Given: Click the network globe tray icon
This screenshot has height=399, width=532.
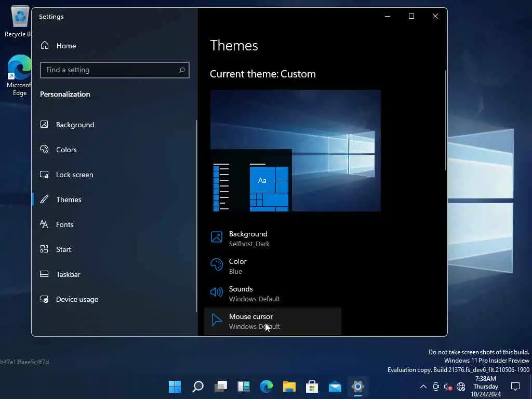Looking at the screenshot, I should click(x=461, y=387).
